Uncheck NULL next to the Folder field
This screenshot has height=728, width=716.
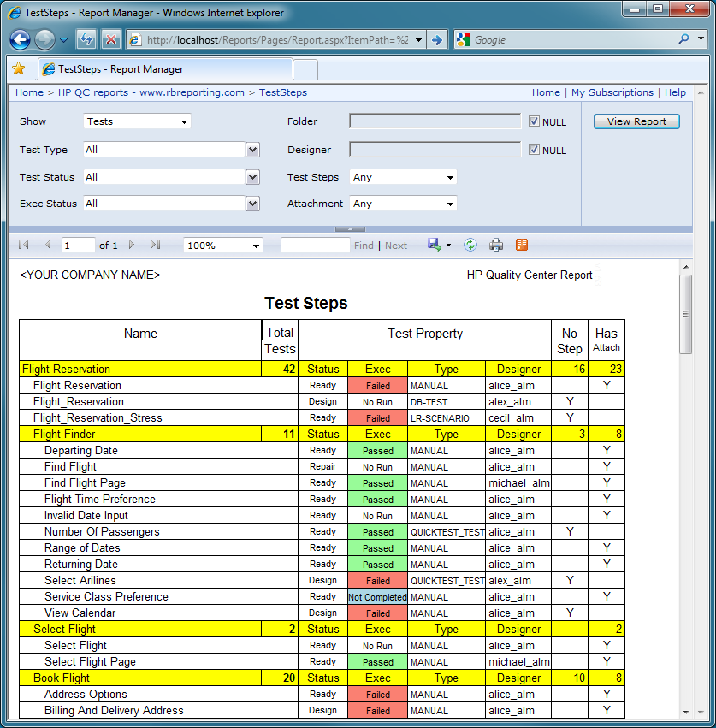tap(535, 121)
